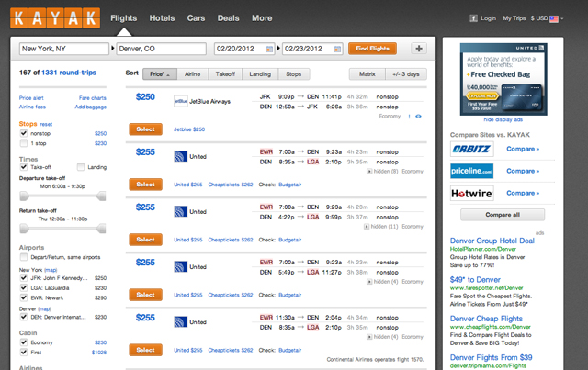Click Compare all button

pyautogui.click(x=503, y=215)
